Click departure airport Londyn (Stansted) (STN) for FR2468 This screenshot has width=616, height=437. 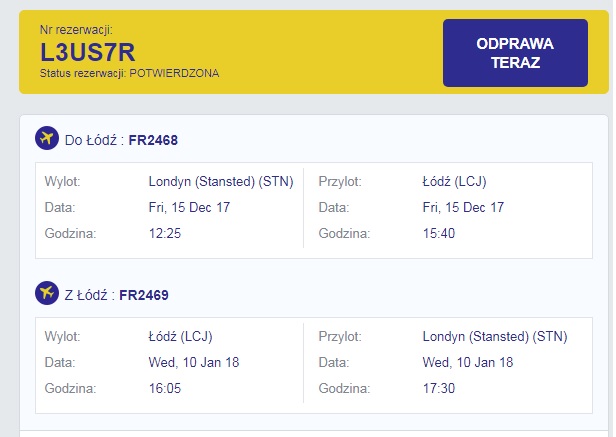(x=221, y=182)
